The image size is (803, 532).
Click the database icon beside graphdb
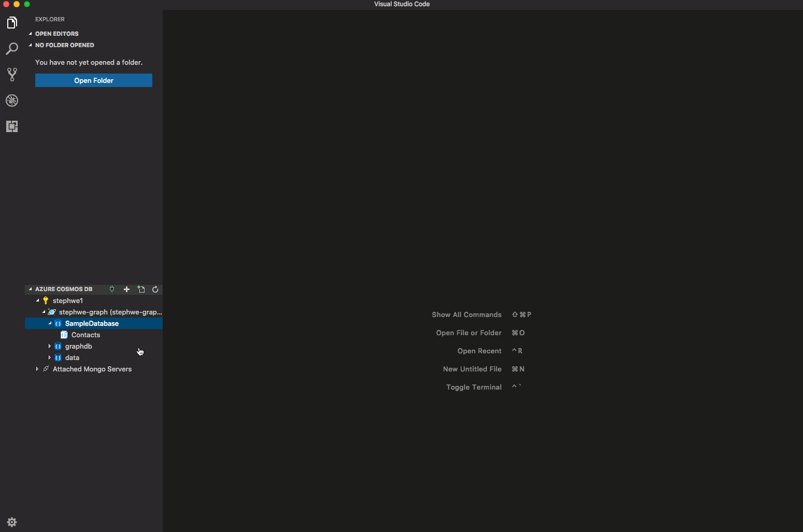click(x=58, y=346)
